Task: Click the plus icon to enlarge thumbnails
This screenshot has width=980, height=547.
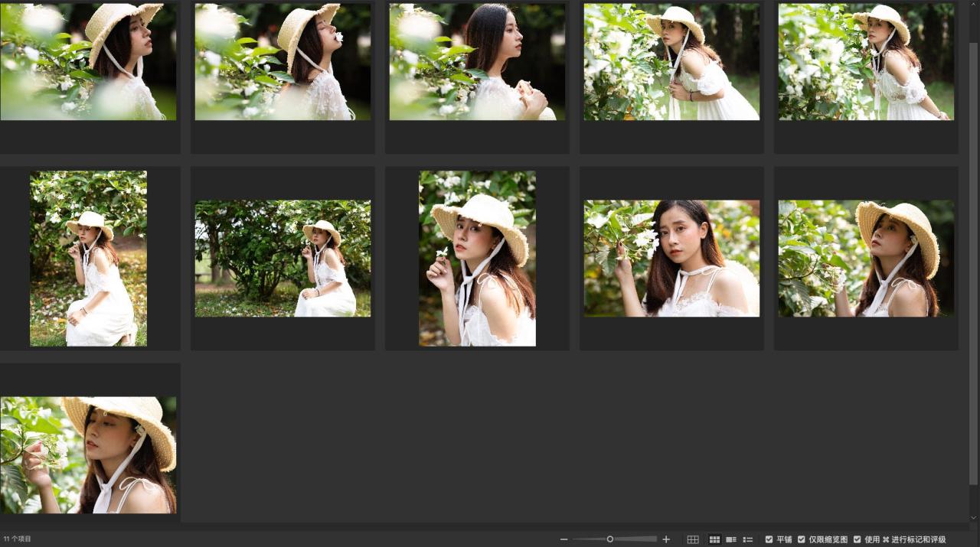Action: click(666, 539)
